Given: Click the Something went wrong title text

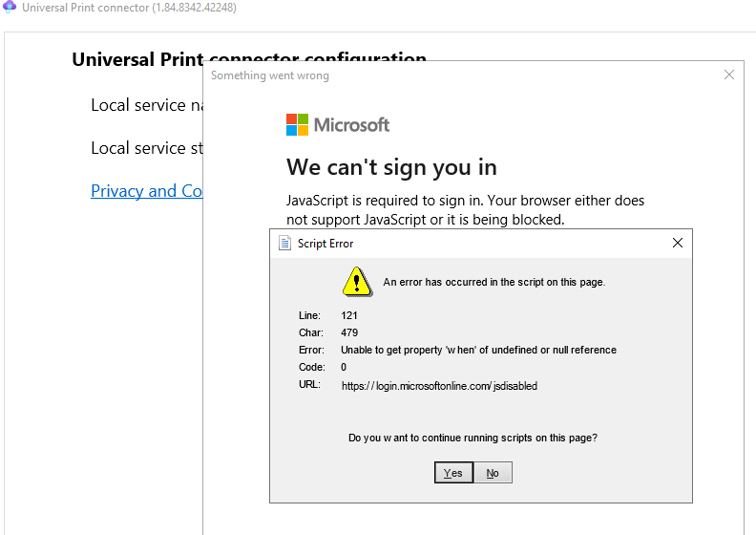Looking at the screenshot, I should pyautogui.click(x=270, y=75).
